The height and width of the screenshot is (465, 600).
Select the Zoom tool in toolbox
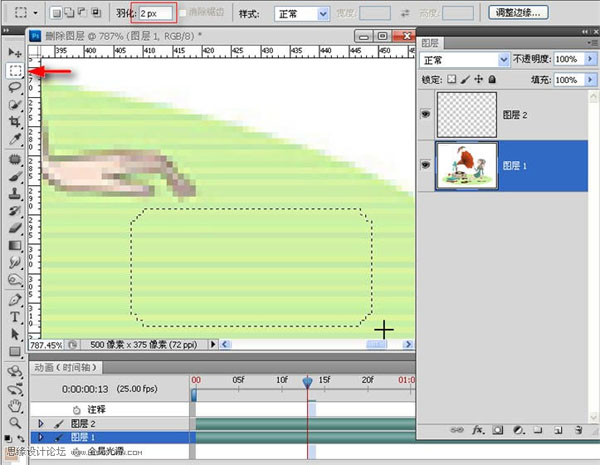pos(14,423)
